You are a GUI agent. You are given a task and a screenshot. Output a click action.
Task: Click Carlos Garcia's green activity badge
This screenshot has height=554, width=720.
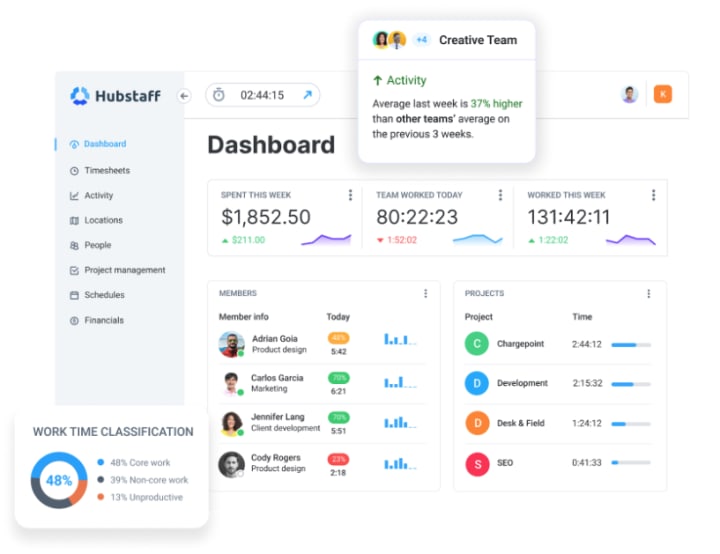[x=338, y=378]
